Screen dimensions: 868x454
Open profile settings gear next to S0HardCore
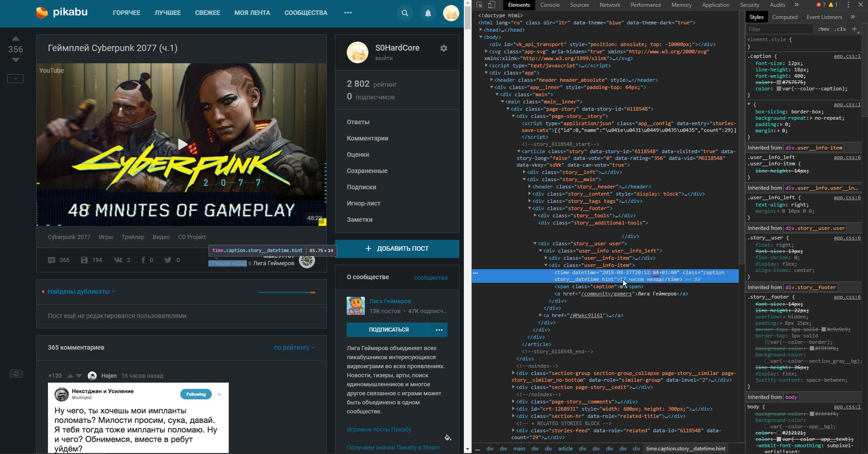(x=444, y=48)
